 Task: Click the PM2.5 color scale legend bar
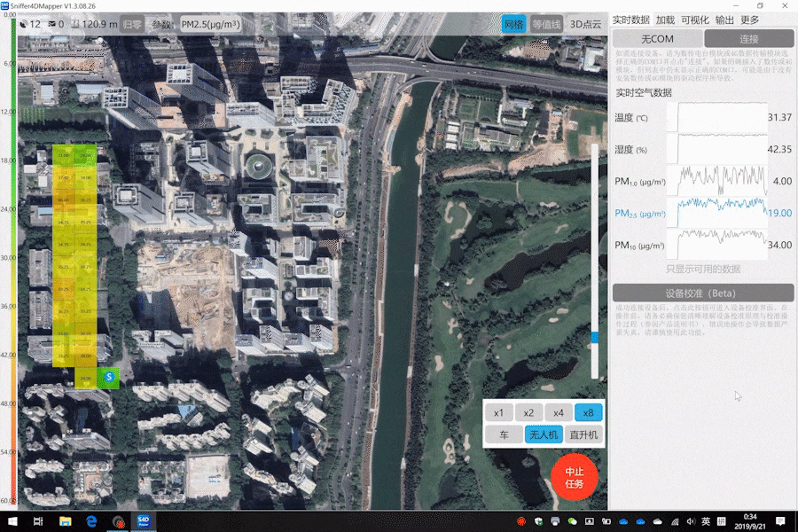click(x=13, y=260)
